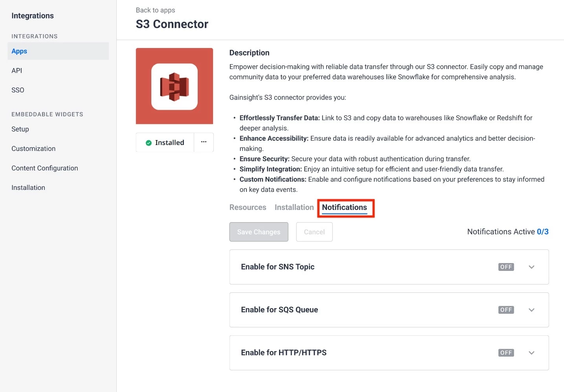Switch to the Resources tab
The height and width of the screenshot is (392, 564).
(248, 207)
